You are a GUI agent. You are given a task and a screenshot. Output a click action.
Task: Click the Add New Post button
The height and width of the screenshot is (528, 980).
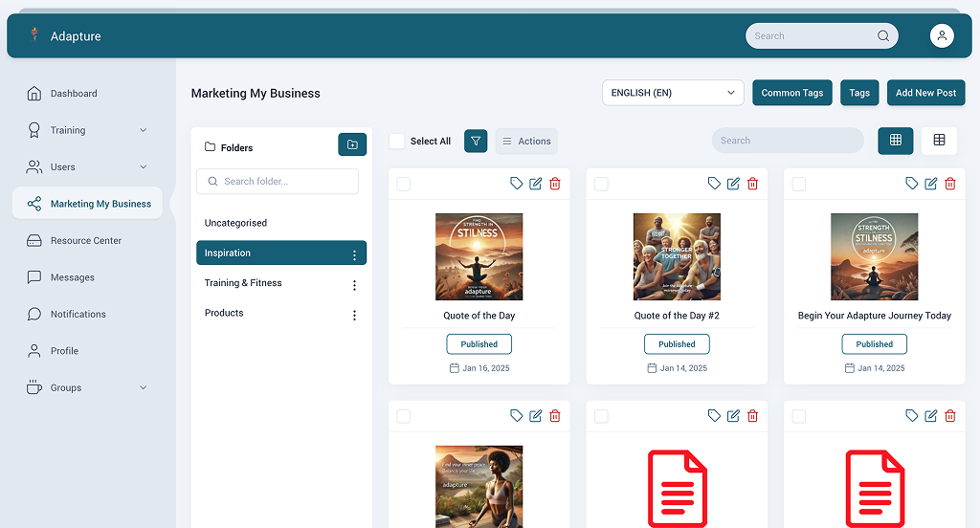tap(925, 93)
